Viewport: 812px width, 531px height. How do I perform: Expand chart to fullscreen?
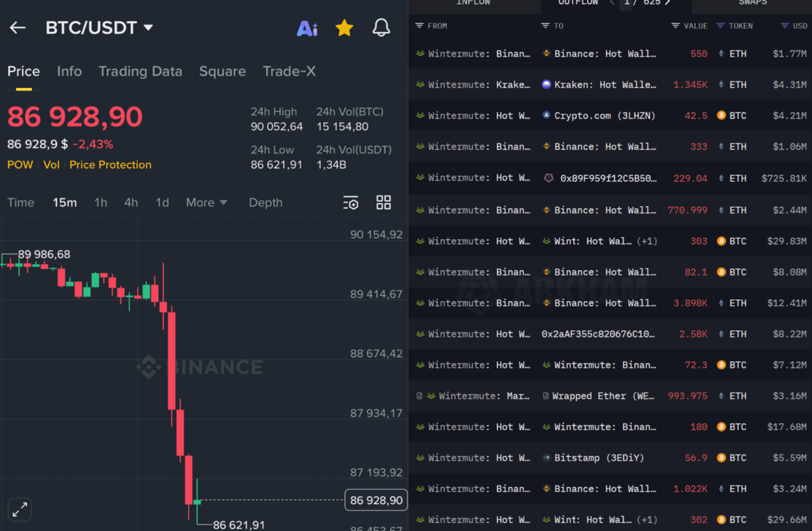20,510
